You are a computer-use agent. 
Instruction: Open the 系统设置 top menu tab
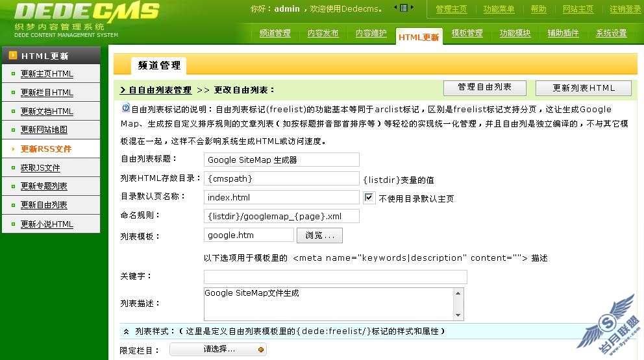tap(611, 34)
